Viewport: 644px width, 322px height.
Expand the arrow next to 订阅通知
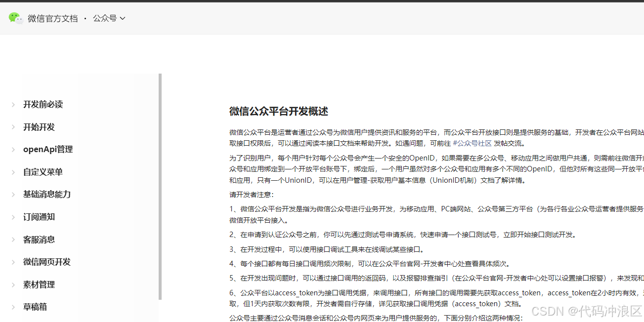pos(13,217)
